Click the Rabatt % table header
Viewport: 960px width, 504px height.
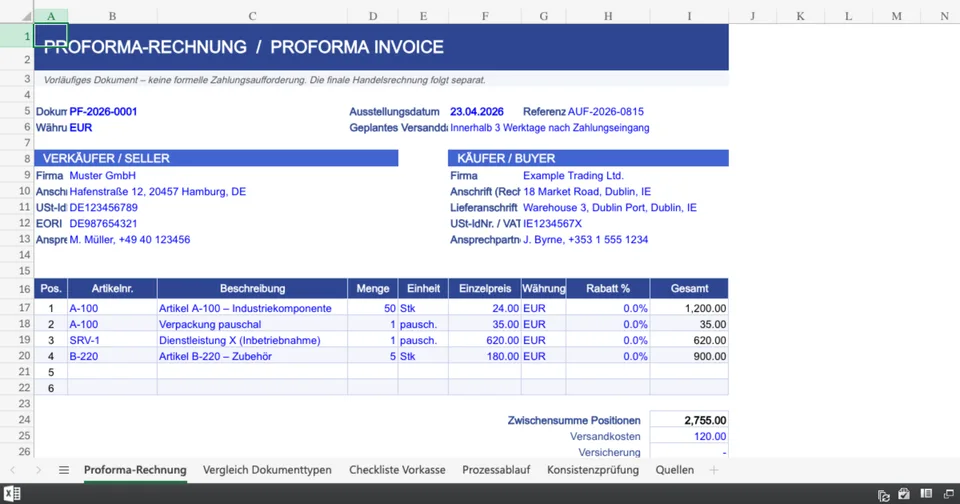(x=608, y=288)
